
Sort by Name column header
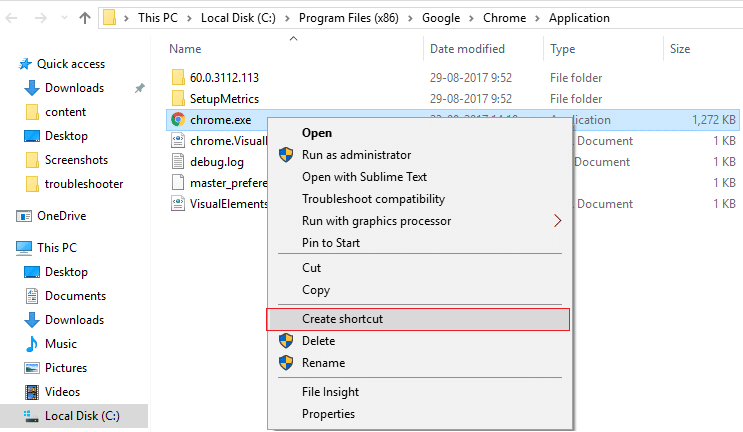click(185, 49)
